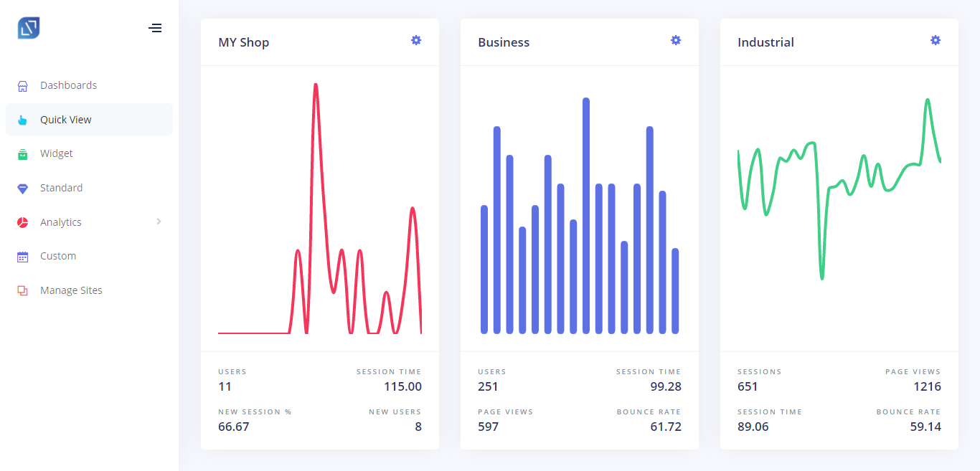Open Business card settings gear

[x=676, y=40]
